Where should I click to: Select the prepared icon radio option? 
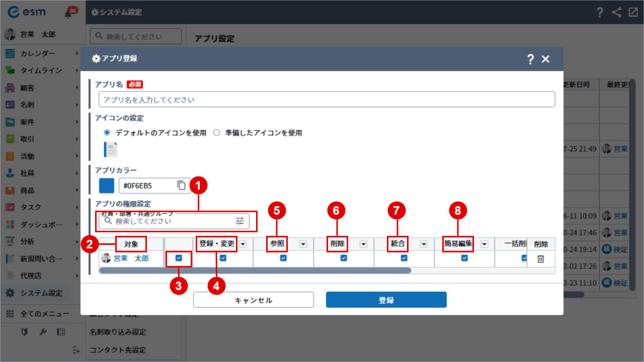point(217,133)
